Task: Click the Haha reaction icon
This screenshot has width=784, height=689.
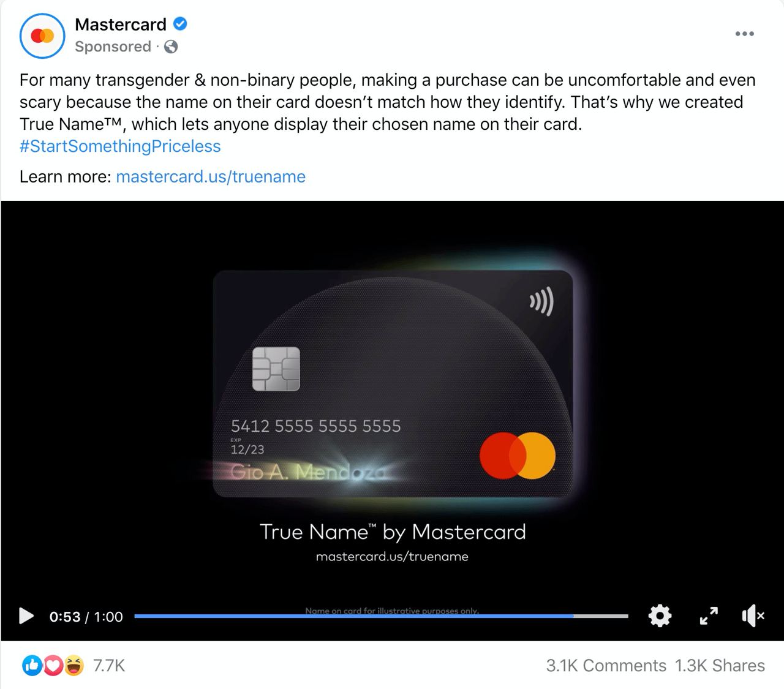Action: (x=73, y=665)
